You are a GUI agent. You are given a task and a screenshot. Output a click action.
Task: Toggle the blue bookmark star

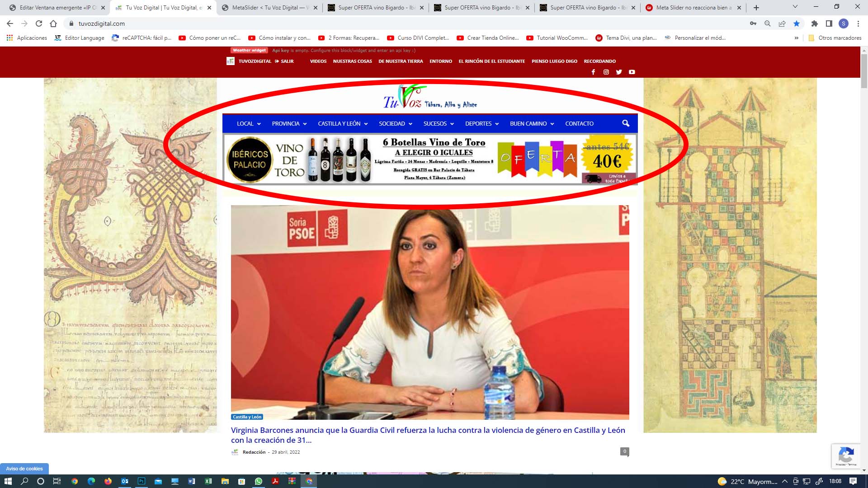point(797,23)
